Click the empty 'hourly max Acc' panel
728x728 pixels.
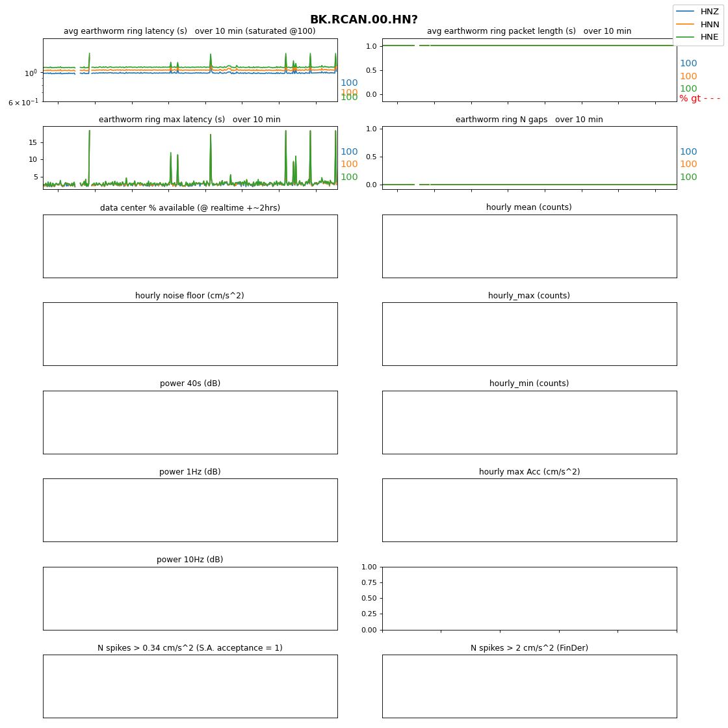coord(529,510)
